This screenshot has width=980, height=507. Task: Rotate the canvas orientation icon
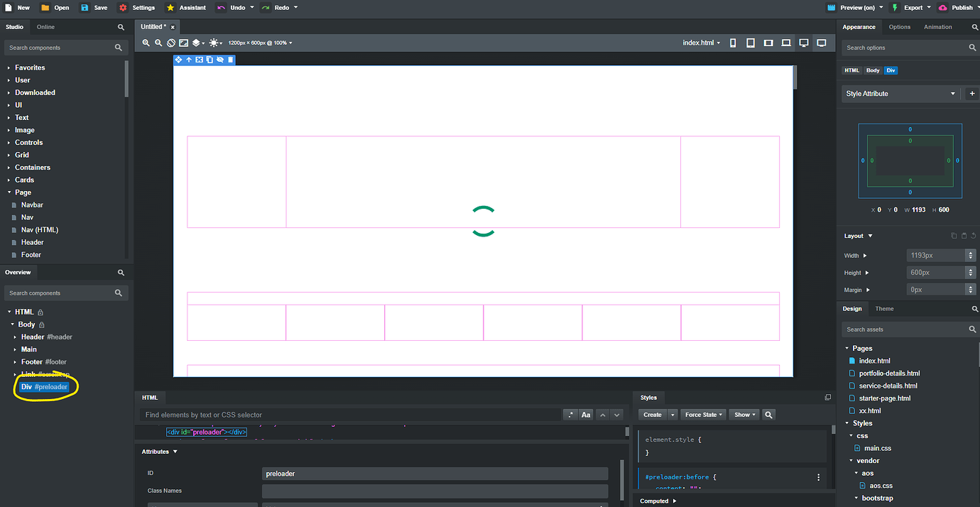[171, 43]
